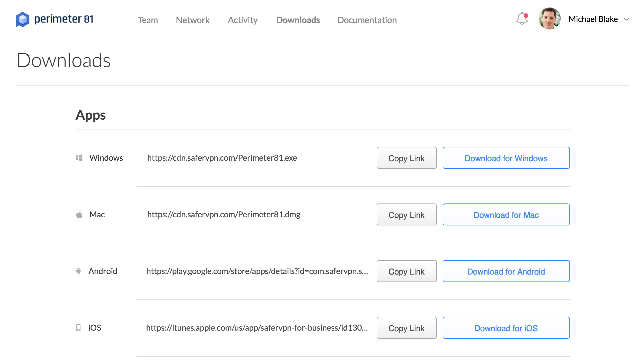Viewport: 644px width, 363px height.
Task: Select the Downloads navigation item
Action: point(298,20)
